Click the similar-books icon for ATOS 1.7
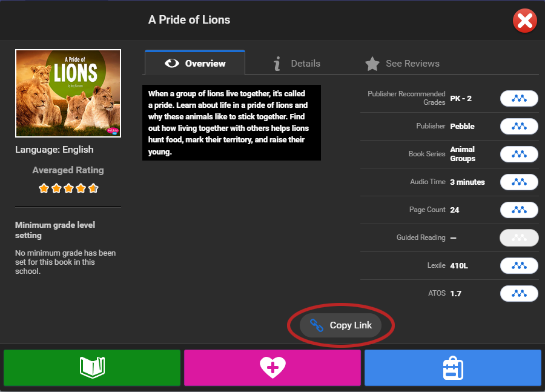 pyautogui.click(x=519, y=294)
